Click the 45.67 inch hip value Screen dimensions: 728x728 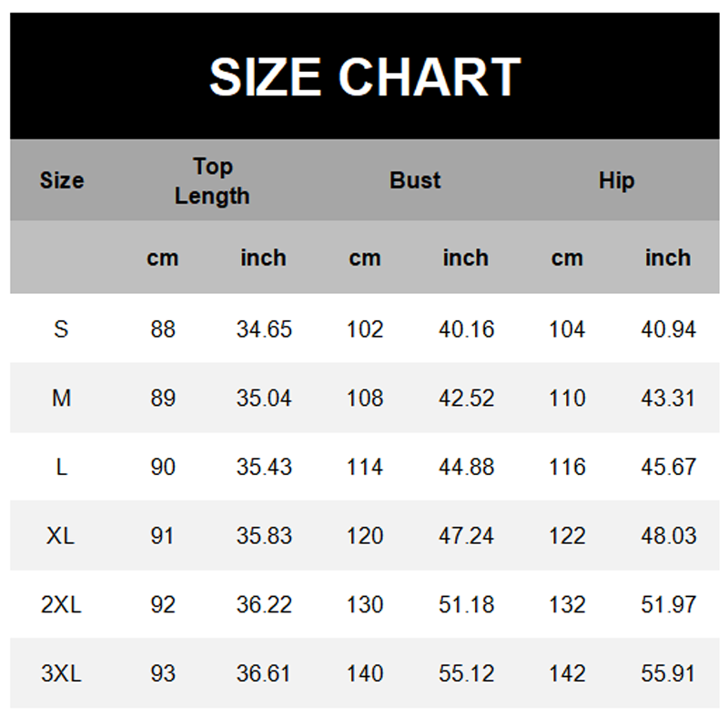tap(668, 467)
